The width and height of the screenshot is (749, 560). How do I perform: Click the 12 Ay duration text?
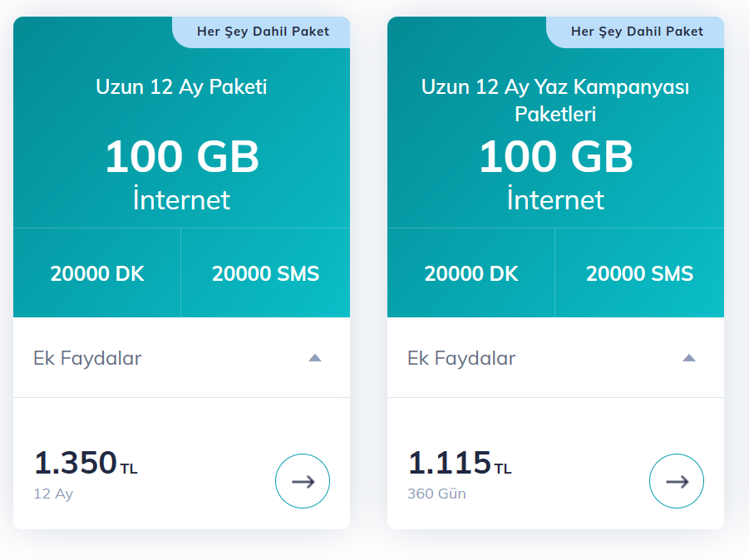[53, 494]
